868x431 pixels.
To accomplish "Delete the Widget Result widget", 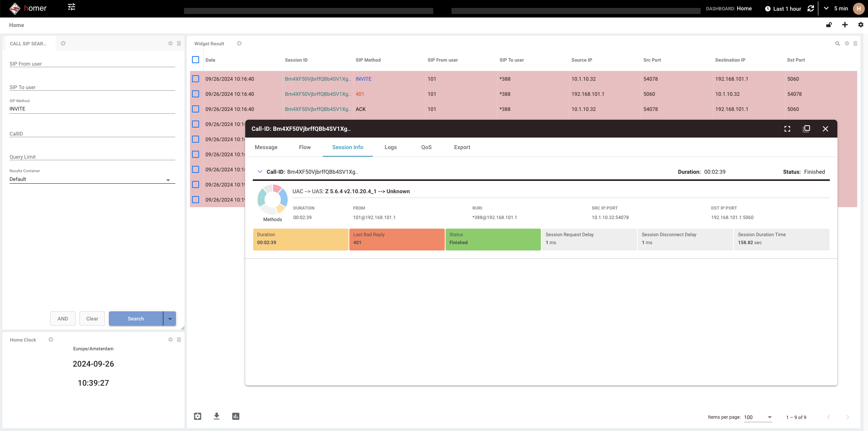I will (x=855, y=44).
